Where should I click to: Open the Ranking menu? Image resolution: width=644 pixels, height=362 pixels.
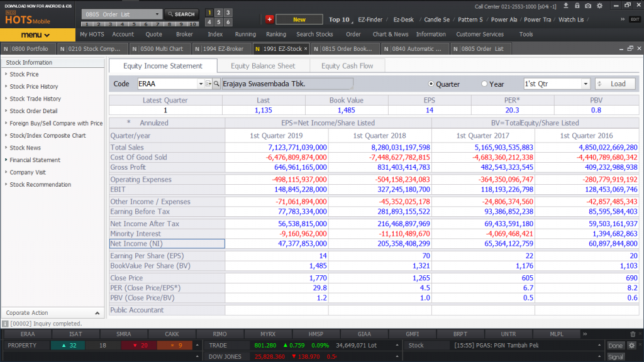click(275, 35)
